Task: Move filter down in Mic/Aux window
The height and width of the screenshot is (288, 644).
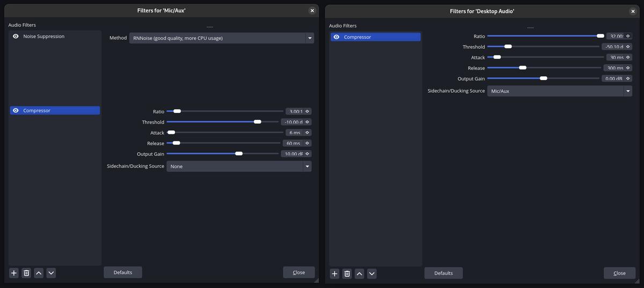Action: pos(51,273)
